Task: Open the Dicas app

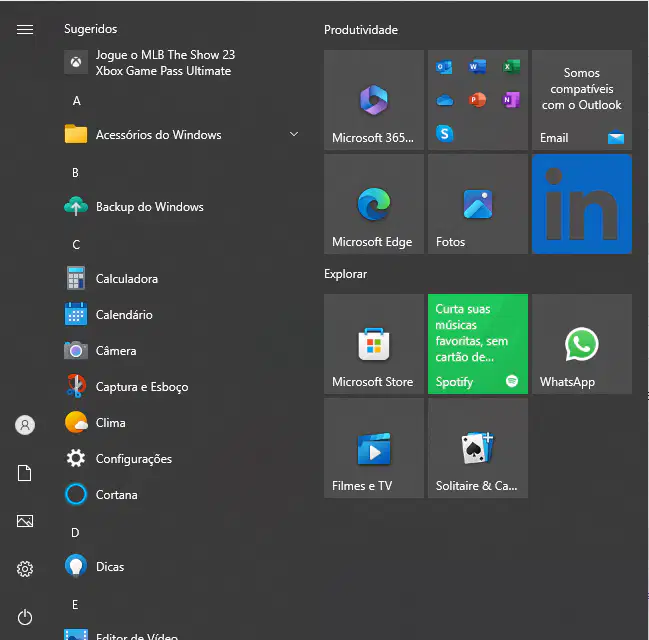Action: (94, 567)
